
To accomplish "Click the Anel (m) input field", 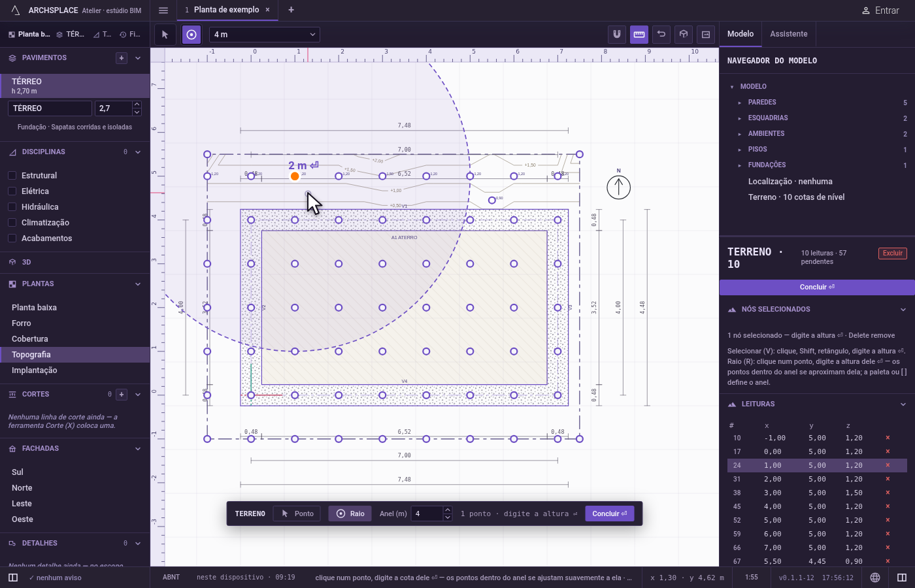I will coord(427,514).
